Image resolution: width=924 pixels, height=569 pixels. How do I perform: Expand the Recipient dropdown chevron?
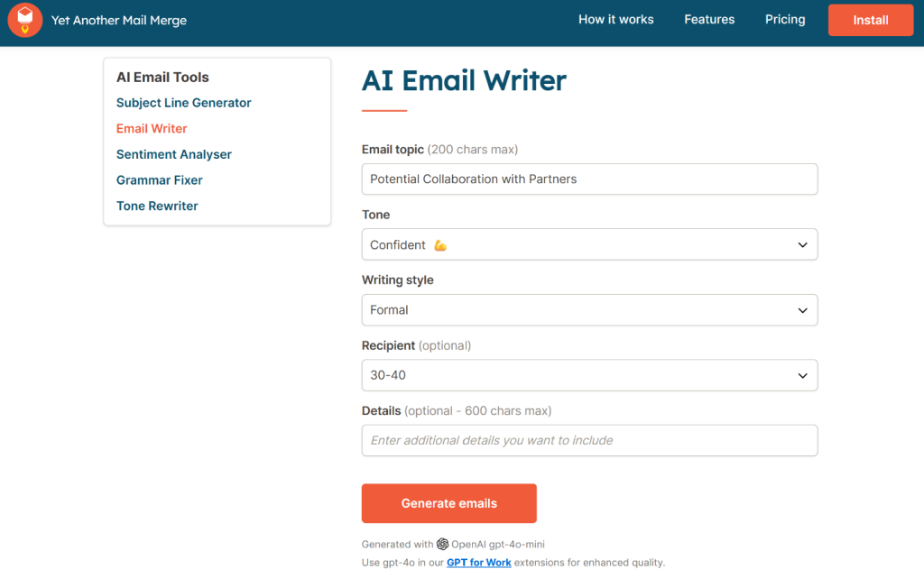tap(802, 375)
